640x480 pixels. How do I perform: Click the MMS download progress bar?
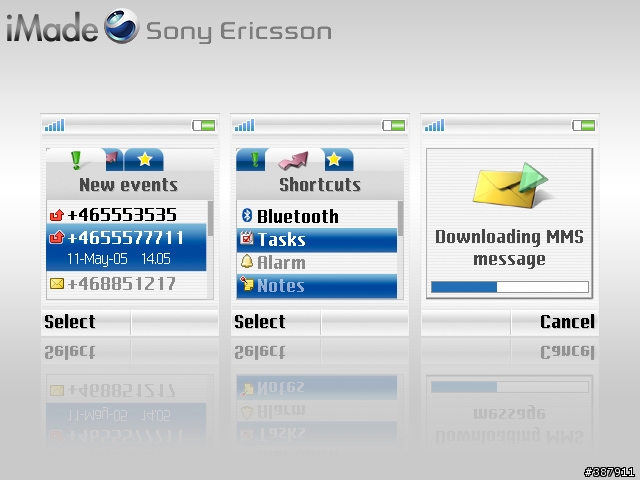510,287
